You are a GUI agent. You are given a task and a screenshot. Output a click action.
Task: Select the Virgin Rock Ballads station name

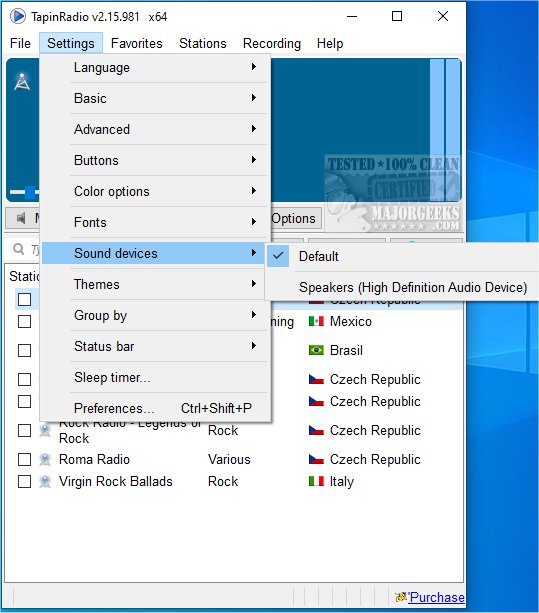click(116, 481)
